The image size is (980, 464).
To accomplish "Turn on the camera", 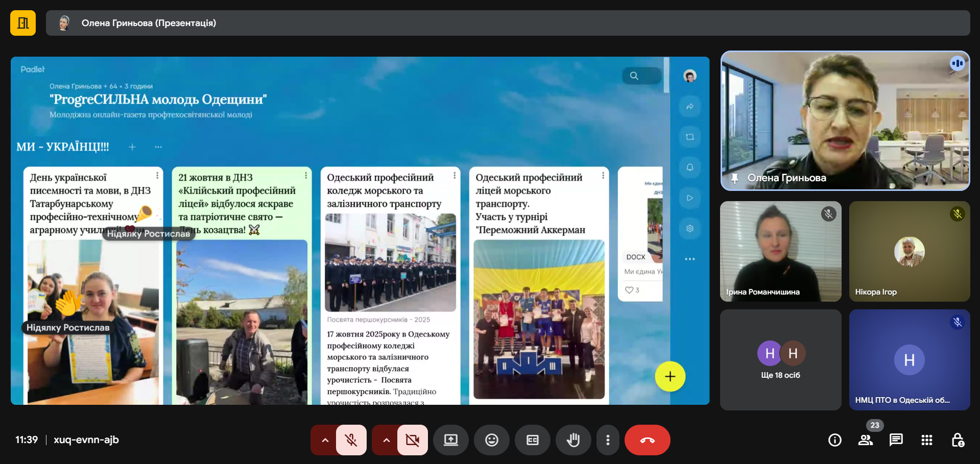I will (412, 439).
